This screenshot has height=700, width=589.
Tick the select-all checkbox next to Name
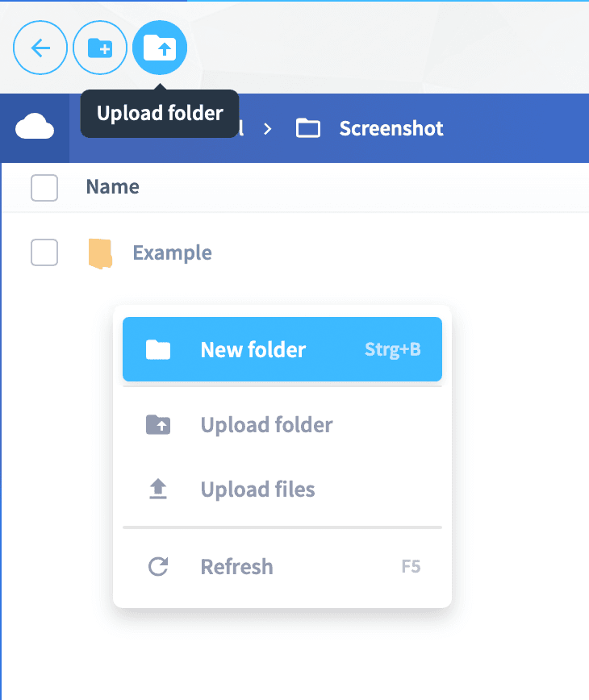tap(44, 187)
